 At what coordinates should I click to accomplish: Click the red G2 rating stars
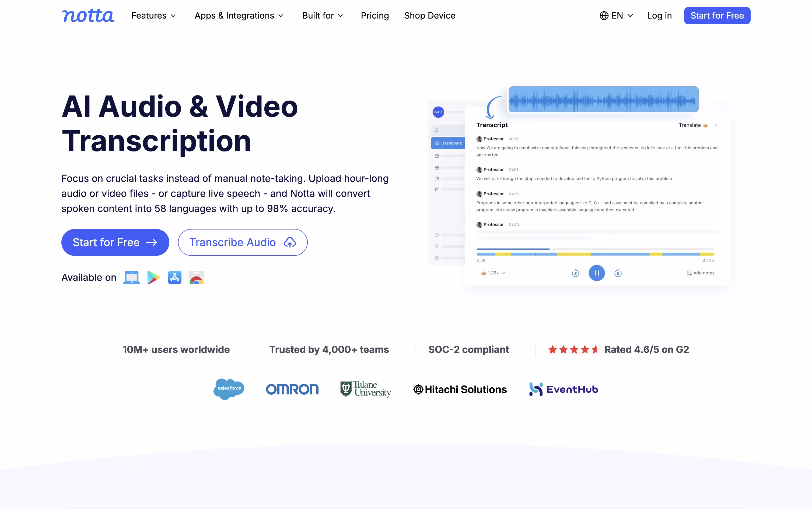(573, 349)
